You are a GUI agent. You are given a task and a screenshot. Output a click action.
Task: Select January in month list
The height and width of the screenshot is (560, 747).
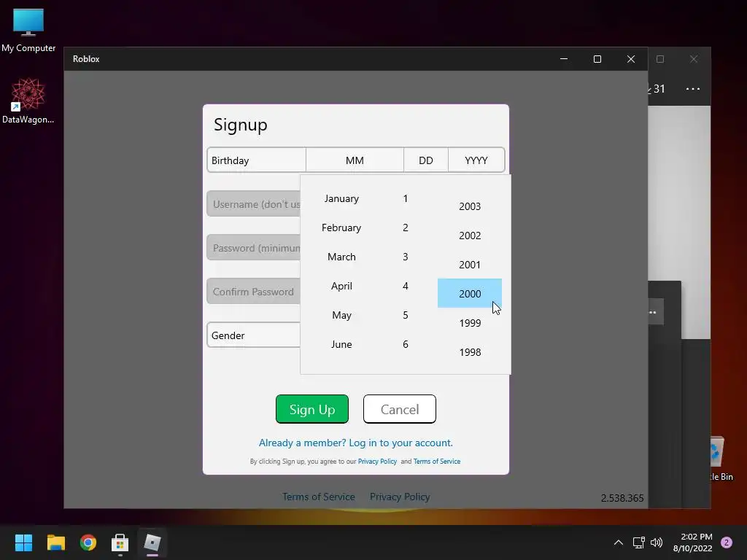click(341, 198)
